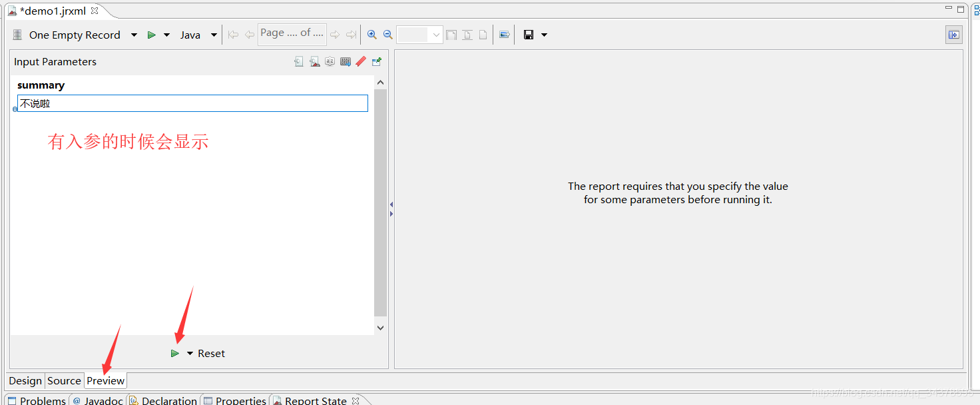The image size is (980, 405).
Task: Open the zoom percentage combo box
Action: [419, 35]
